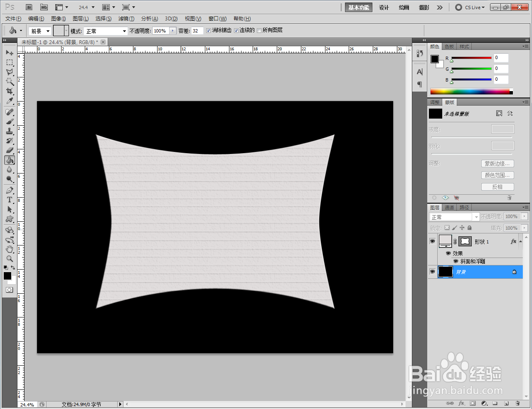Toggle lock transparent pixels

point(447,228)
